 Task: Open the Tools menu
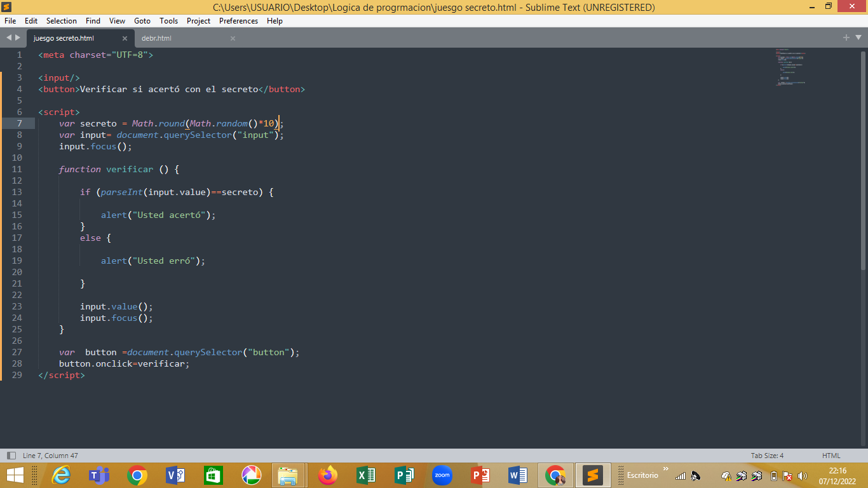169,21
